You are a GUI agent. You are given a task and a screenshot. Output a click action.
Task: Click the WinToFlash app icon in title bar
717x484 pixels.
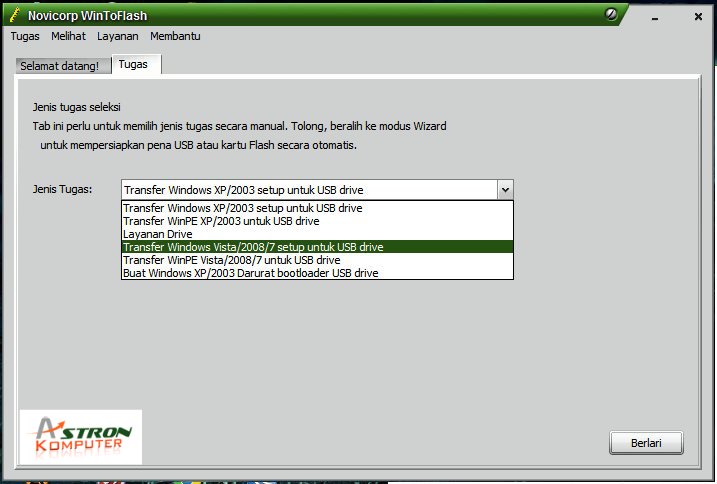(15, 15)
